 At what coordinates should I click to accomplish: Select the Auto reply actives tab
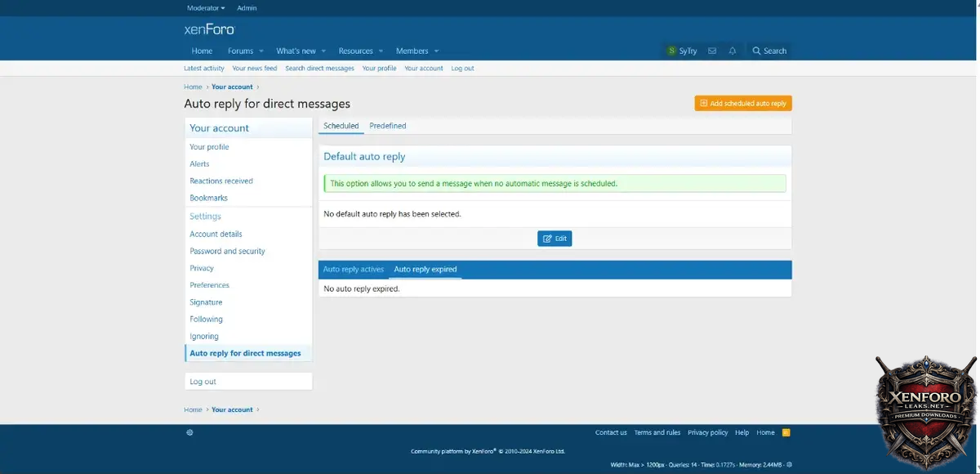tap(353, 269)
